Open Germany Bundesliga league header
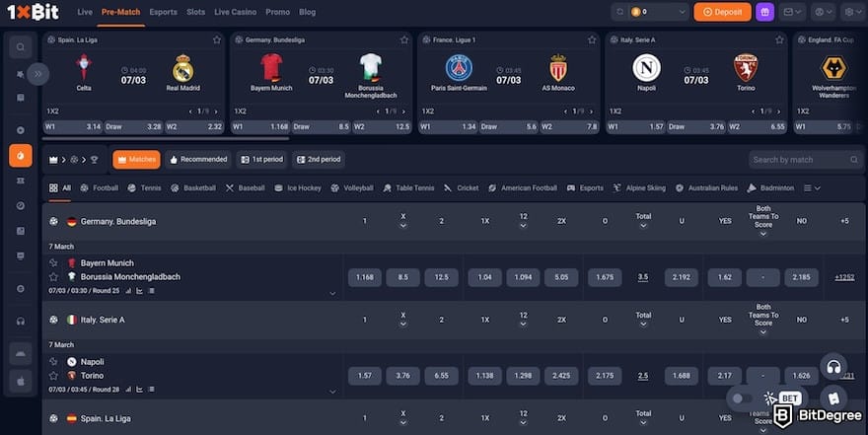This screenshot has width=868, height=435. [x=118, y=221]
